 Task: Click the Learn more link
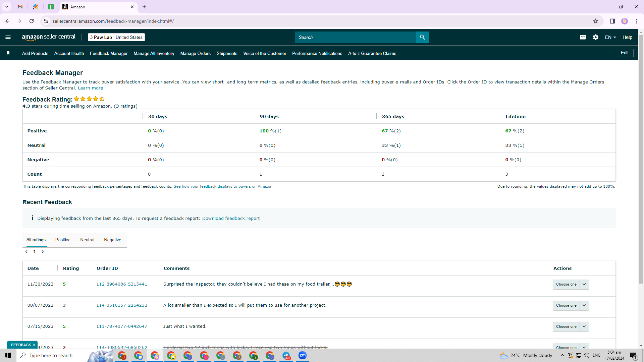click(91, 88)
